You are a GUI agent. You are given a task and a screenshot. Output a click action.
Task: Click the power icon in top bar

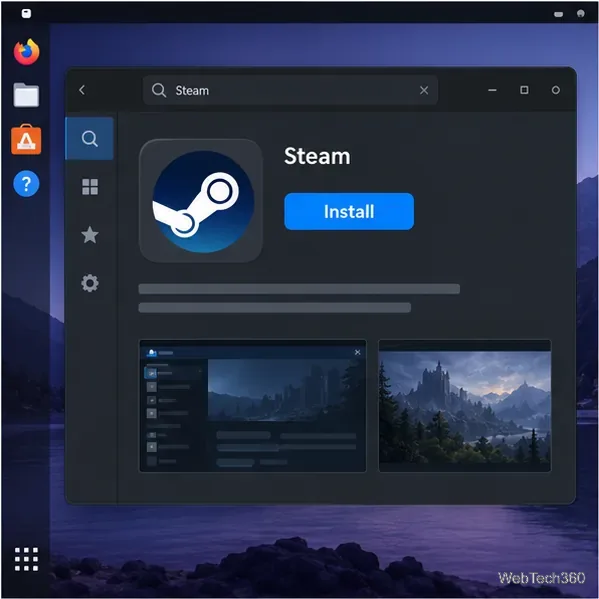tap(580, 14)
